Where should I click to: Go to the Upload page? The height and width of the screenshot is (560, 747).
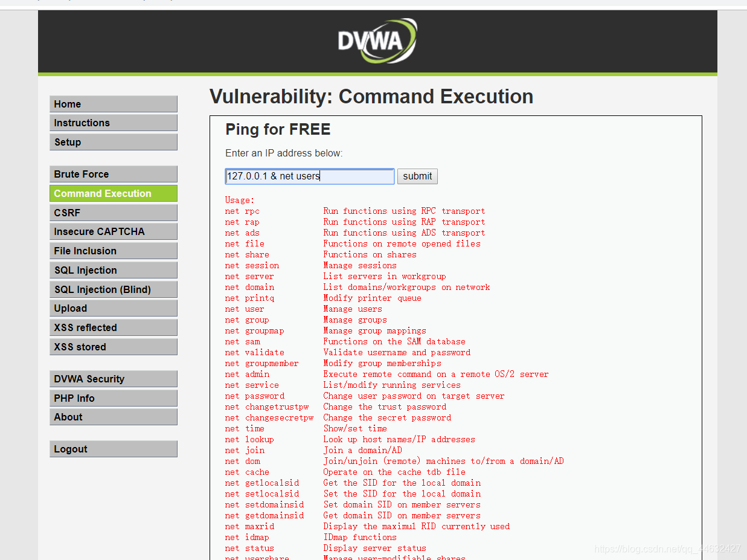114,308
